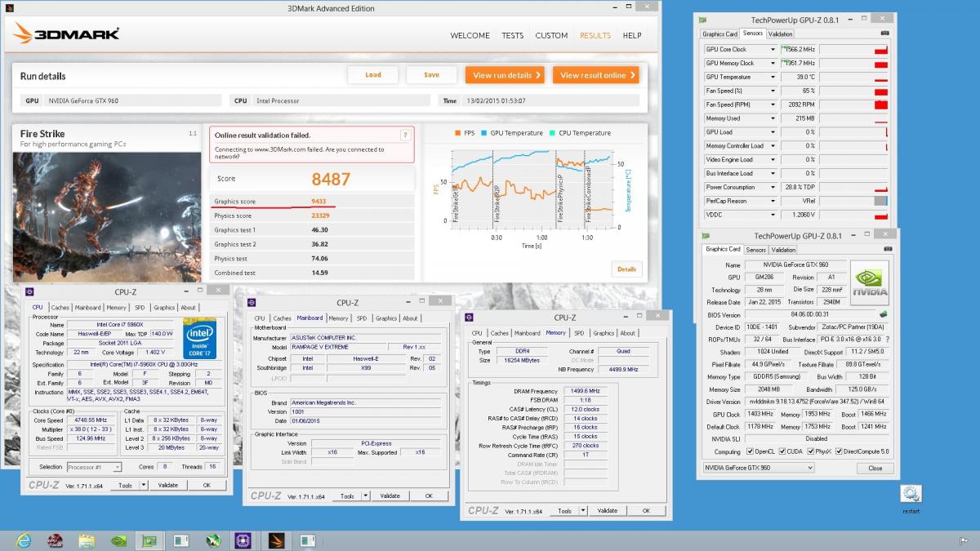Click the NVIDIA logo in GPU-Z
This screenshot has width=980, height=551.
(x=870, y=282)
